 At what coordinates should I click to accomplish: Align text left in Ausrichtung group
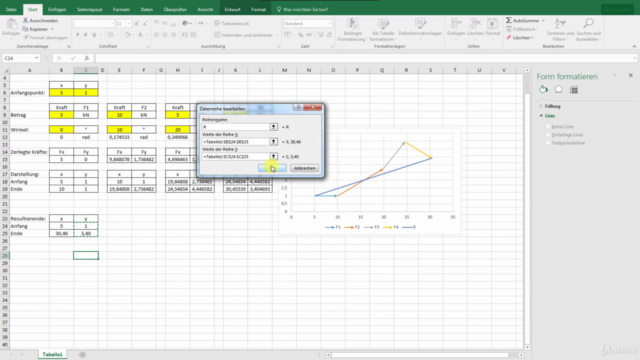156,35
